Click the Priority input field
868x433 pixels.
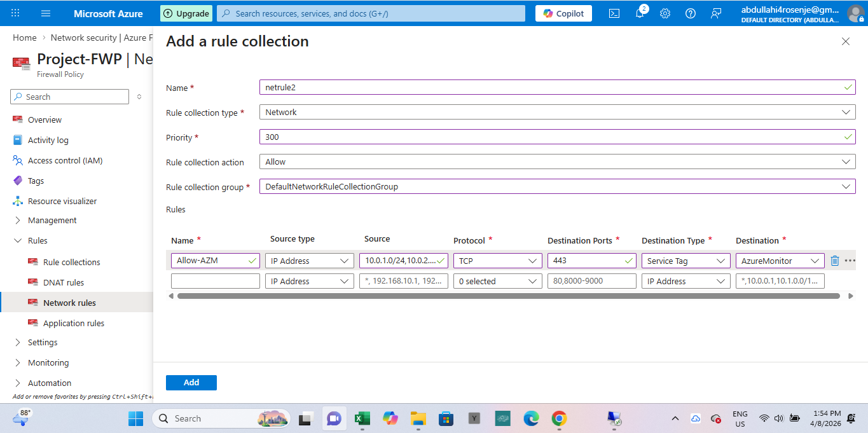(551, 137)
